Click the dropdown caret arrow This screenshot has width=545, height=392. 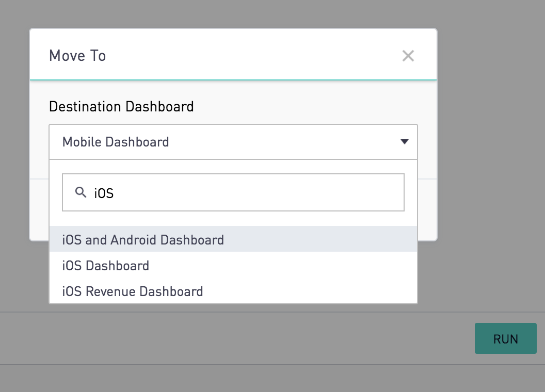click(x=405, y=142)
